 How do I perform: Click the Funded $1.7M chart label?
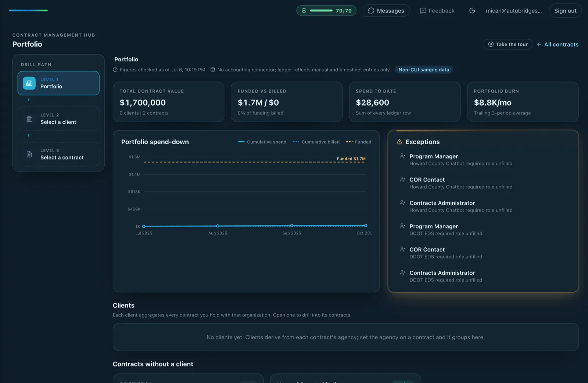[x=351, y=159]
